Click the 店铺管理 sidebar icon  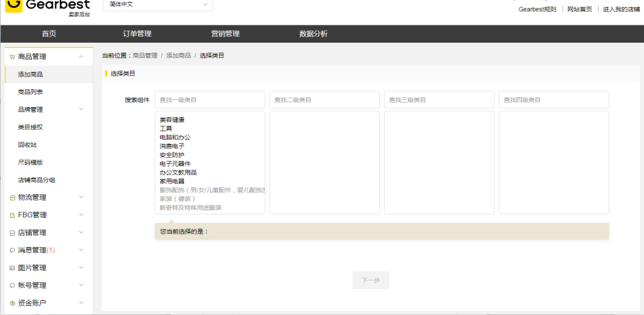tap(12, 233)
